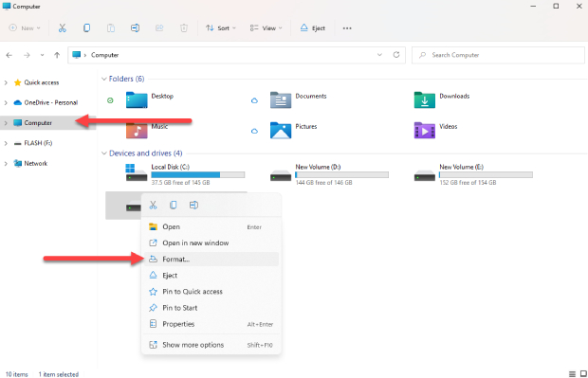Expand OneDrive - Personal in the sidebar
The width and height of the screenshot is (588, 378).
[x=6, y=102]
